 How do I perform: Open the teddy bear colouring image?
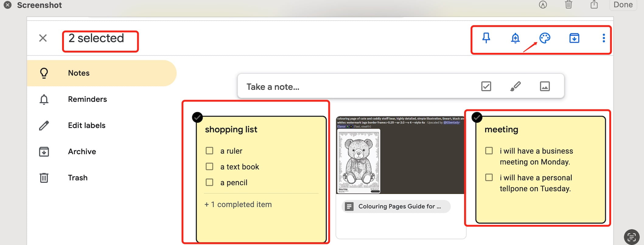pos(359,161)
